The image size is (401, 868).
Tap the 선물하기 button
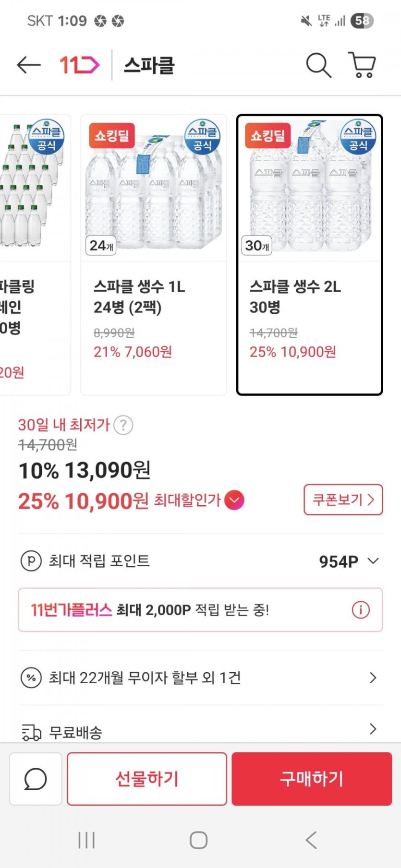147,778
